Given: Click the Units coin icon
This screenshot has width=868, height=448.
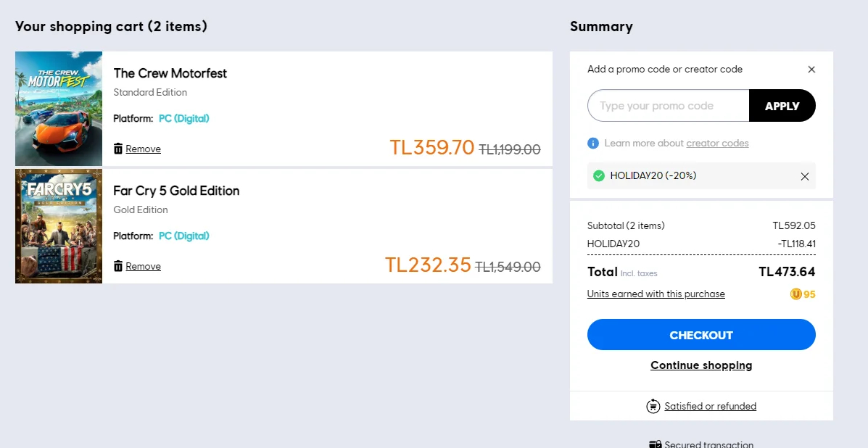Looking at the screenshot, I should tap(795, 294).
